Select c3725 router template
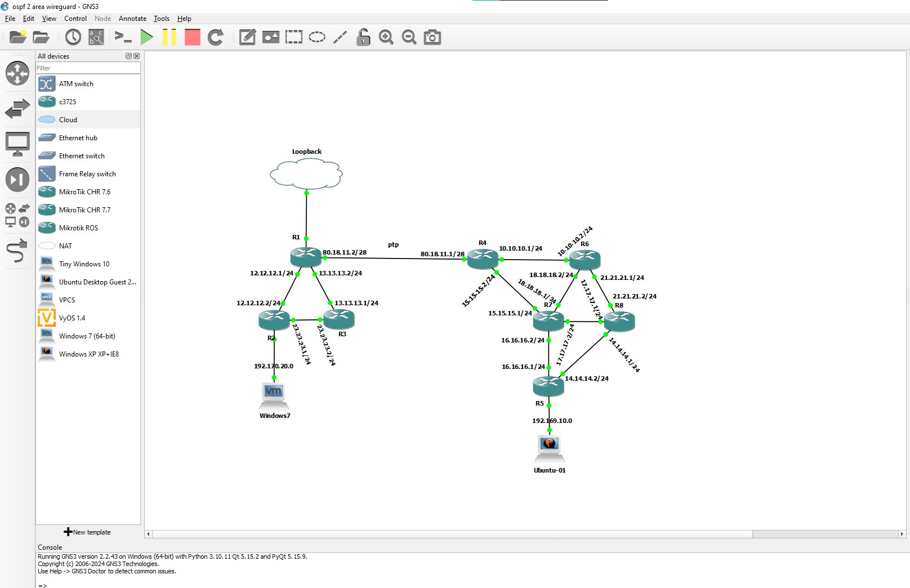Viewport: 910px width, 588px height. (x=88, y=102)
